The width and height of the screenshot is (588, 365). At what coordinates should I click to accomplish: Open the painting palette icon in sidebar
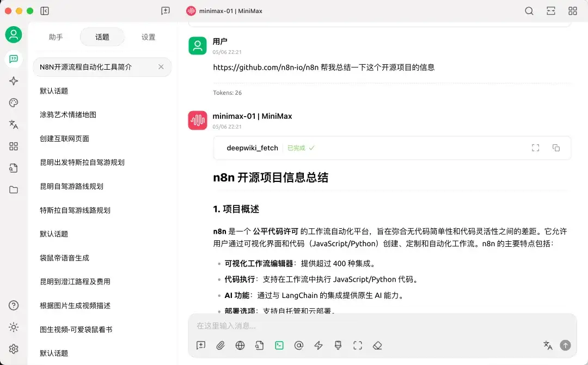(14, 102)
